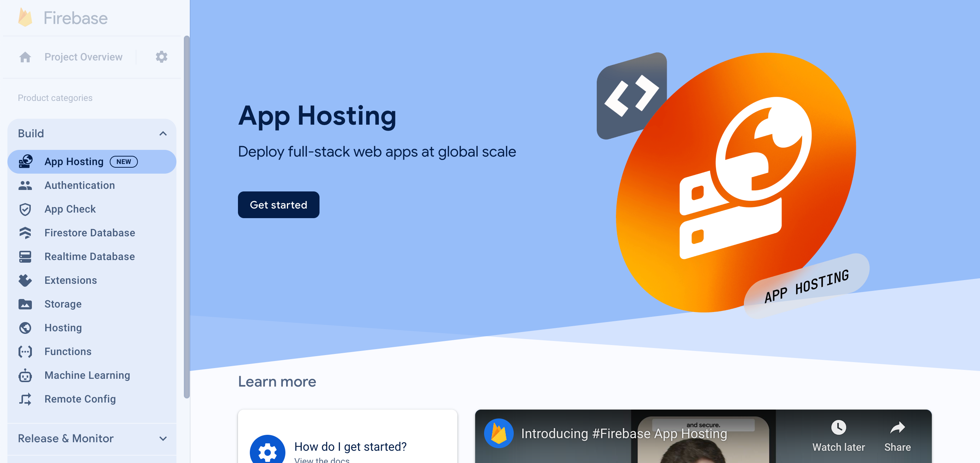Click the Realtime Database sidebar icon
980x463 pixels.
tap(26, 256)
